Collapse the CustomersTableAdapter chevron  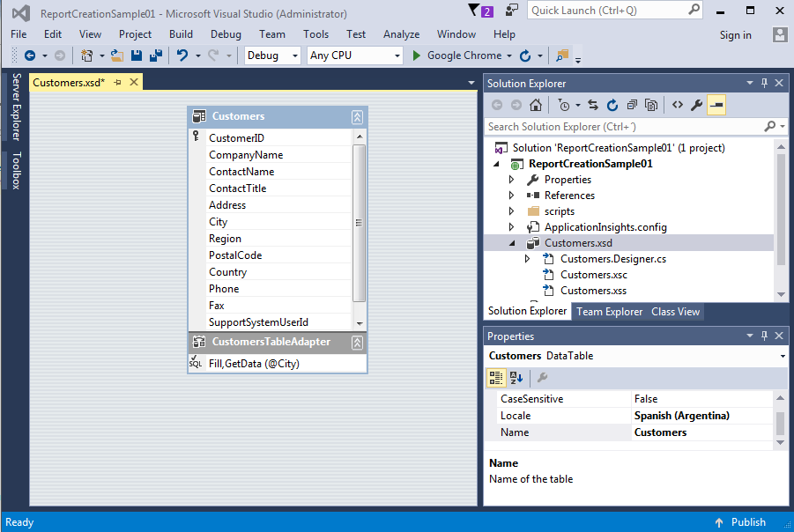357,343
